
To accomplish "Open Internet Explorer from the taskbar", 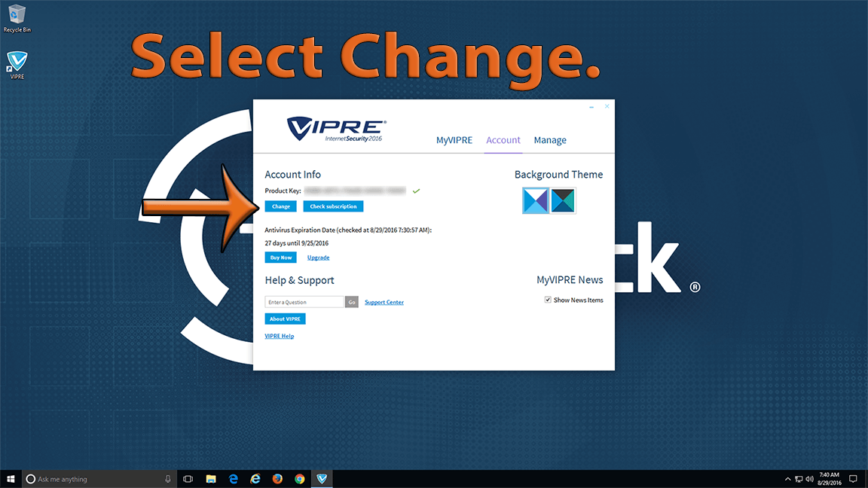I will 255,479.
